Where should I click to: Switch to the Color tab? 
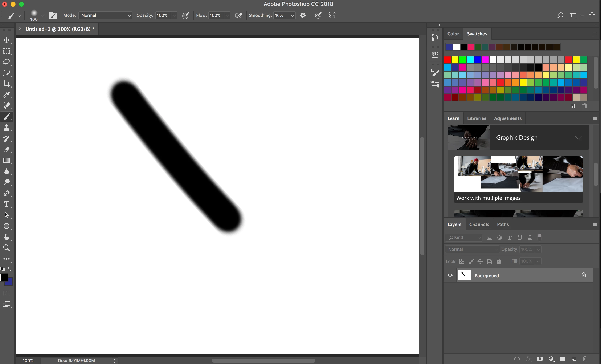453,34
